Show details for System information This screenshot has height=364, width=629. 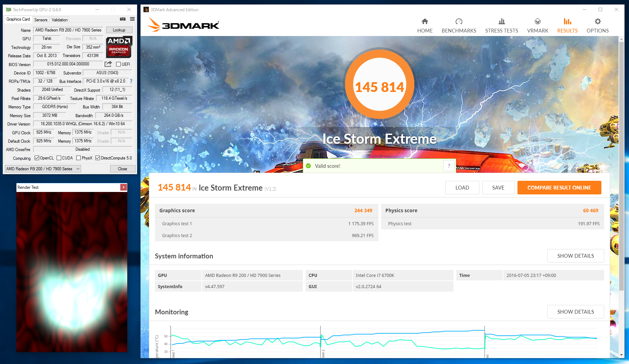point(575,256)
